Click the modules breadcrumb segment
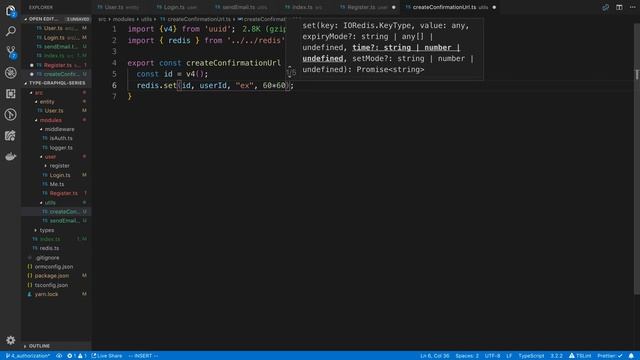Image resolution: width=640 pixels, height=360 pixels. pyautogui.click(x=123, y=19)
